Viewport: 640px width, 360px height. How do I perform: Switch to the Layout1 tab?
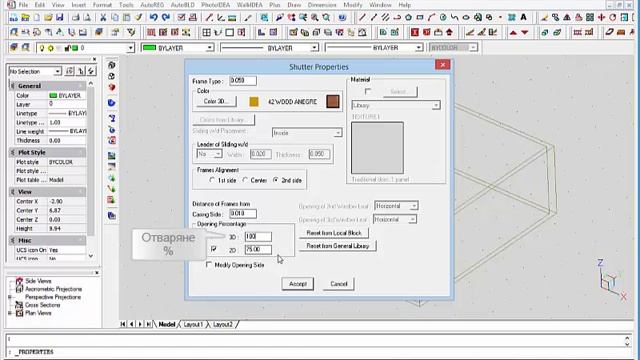coord(193,324)
